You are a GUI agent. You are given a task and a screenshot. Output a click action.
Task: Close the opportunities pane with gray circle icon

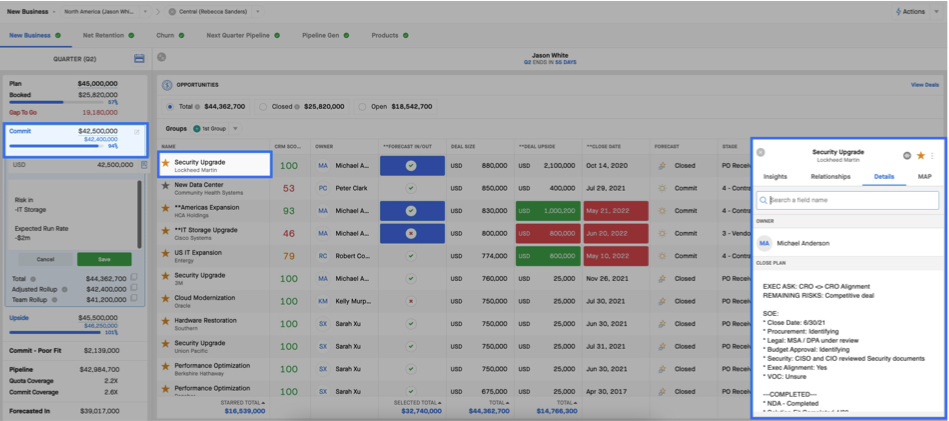(161, 57)
